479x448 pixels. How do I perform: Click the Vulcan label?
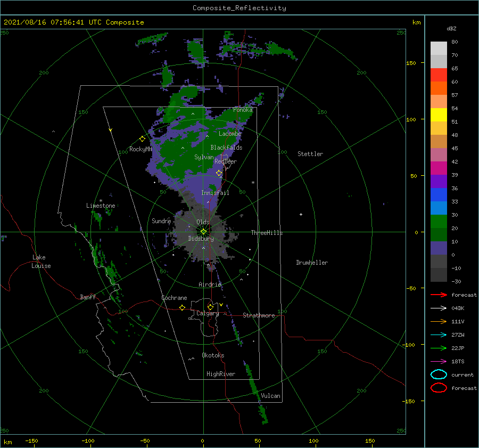point(270,396)
